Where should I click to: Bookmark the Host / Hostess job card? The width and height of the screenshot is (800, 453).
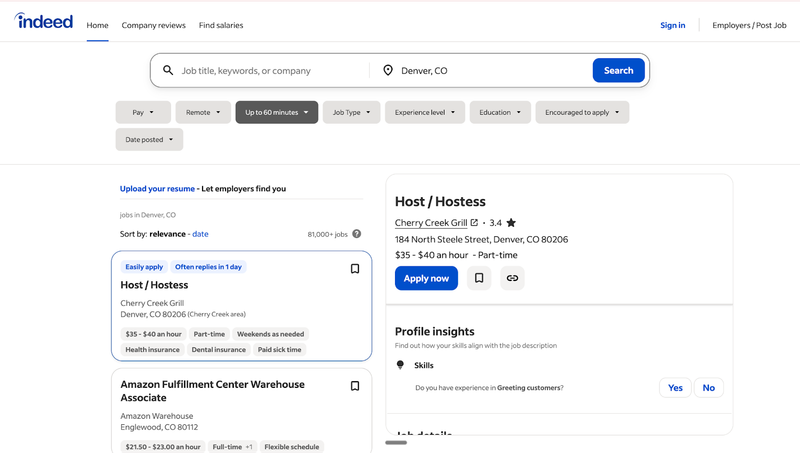(354, 269)
